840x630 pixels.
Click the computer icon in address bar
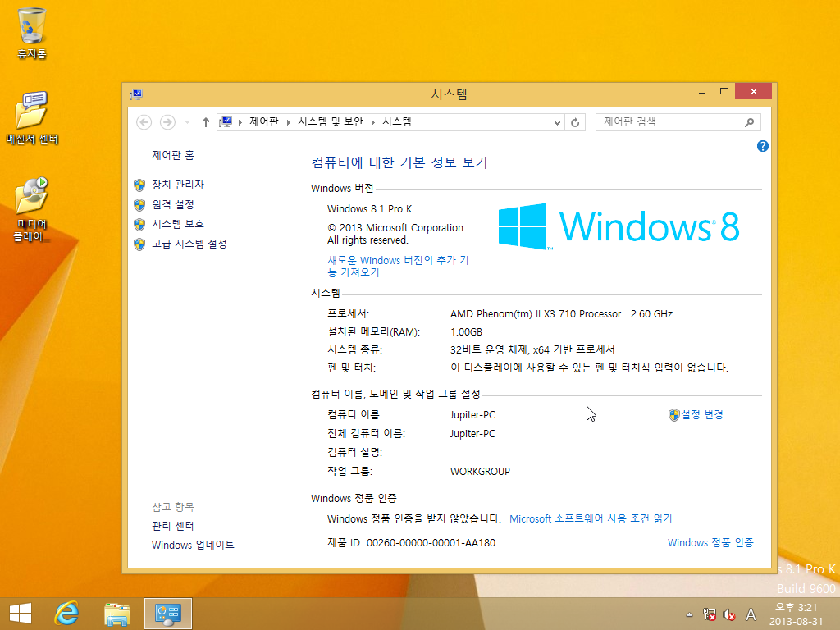[226, 122]
